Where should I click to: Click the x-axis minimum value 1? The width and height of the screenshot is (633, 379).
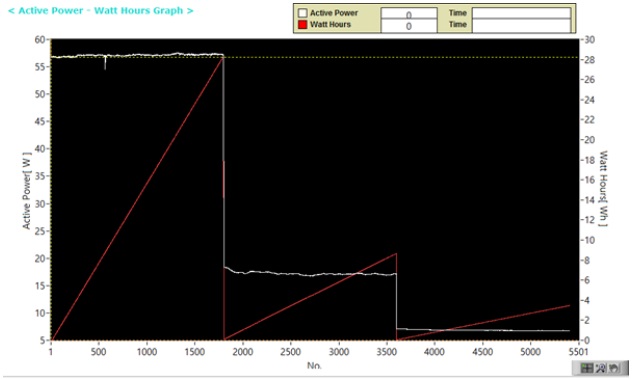coord(51,352)
